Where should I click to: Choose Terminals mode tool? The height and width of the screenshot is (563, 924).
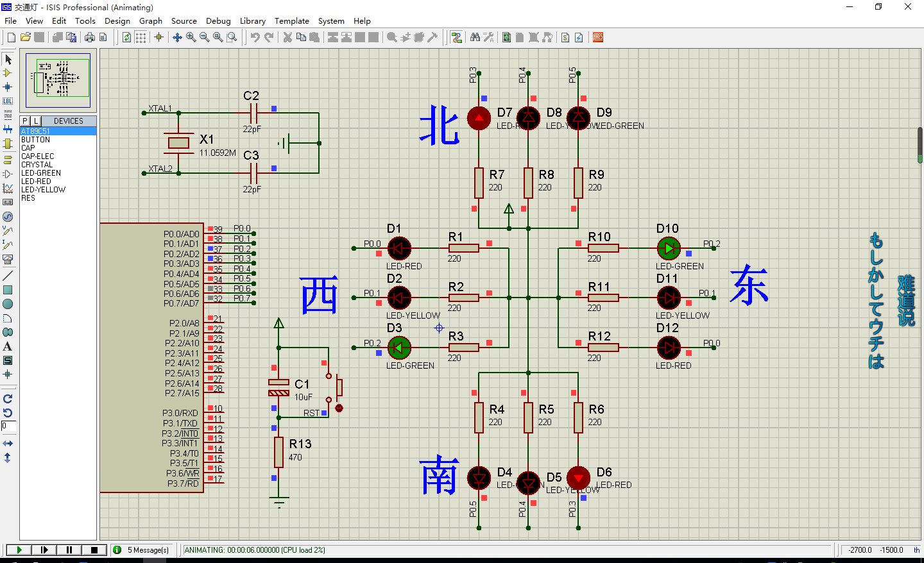(x=8, y=160)
